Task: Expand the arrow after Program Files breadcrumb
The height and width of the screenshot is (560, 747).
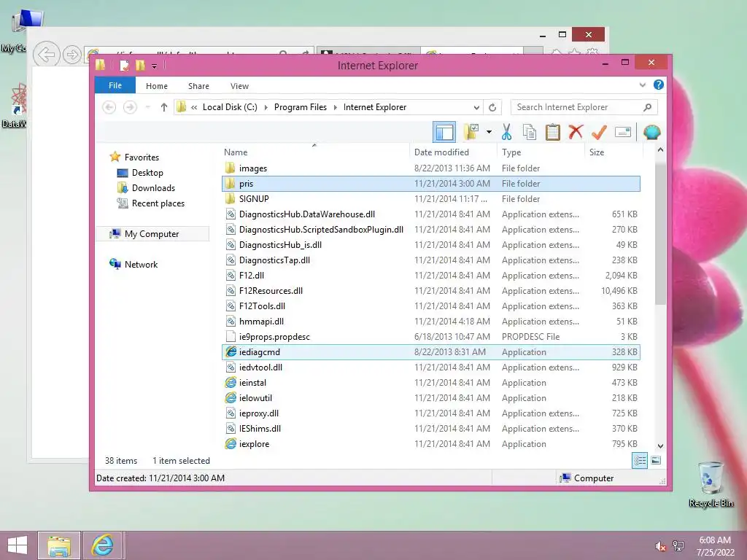Action: point(336,108)
